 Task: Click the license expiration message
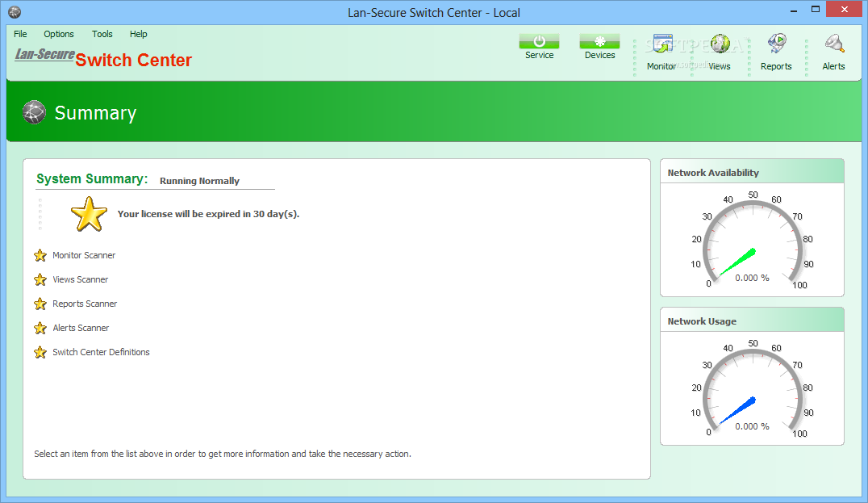pyautogui.click(x=208, y=214)
